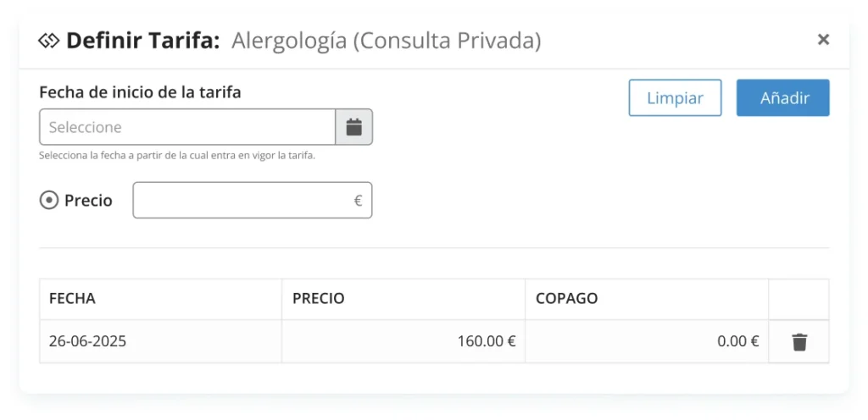Click the 0.00 € copago cell

coord(737,342)
